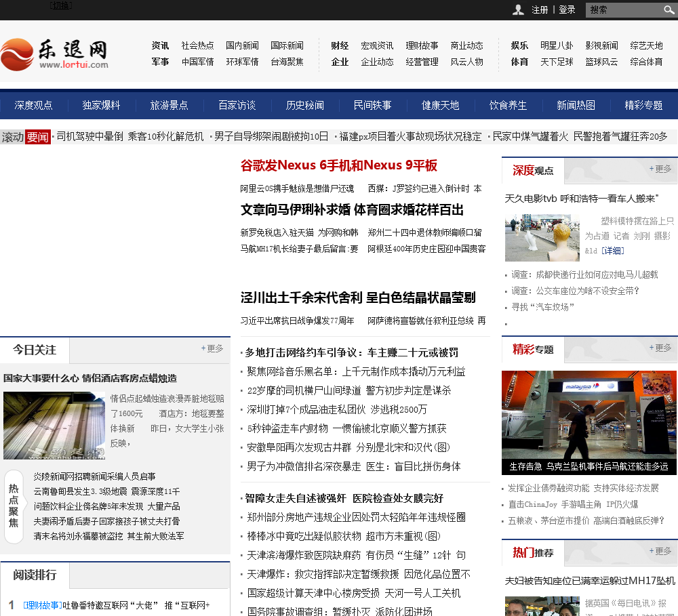Image resolution: width=678 pixels, height=616 pixels.
Task: Click the 切换 link in the top bar
Action: (60, 5)
